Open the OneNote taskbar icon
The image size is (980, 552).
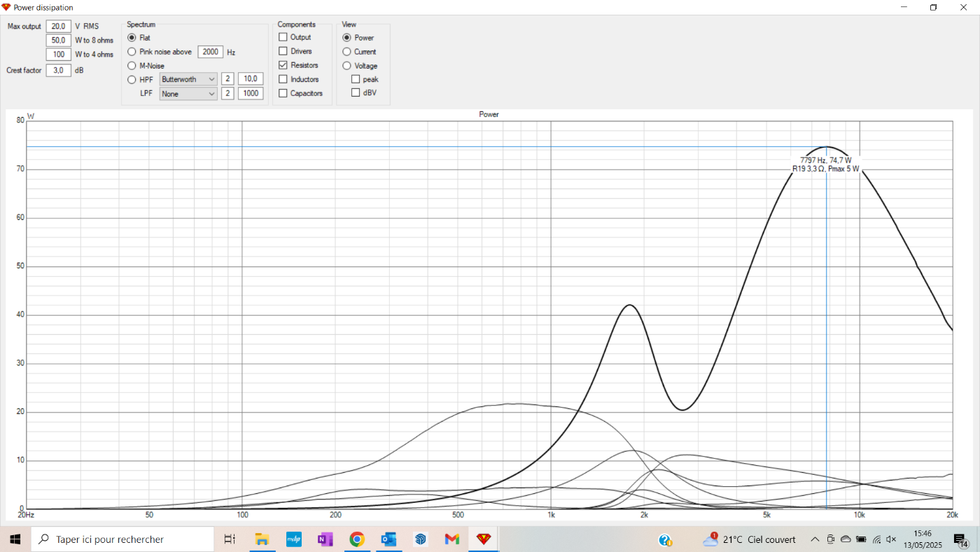[325, 539]
